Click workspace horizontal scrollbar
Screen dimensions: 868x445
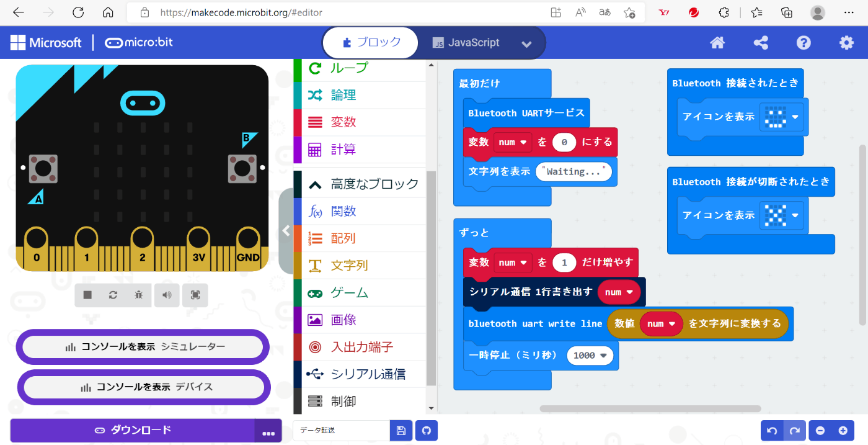(650, 409)
